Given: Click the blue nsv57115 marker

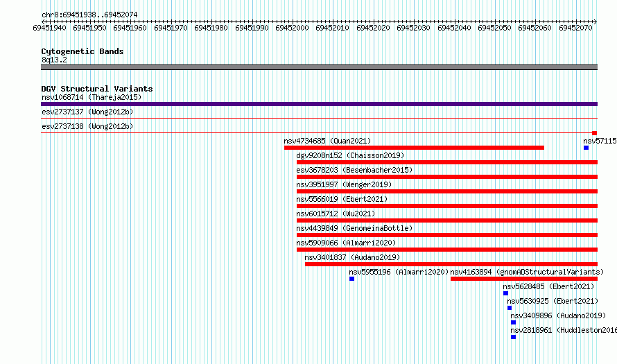Looking at the screenshot, I should 586,148.
